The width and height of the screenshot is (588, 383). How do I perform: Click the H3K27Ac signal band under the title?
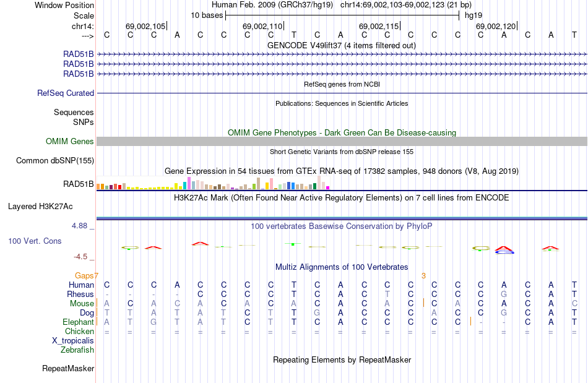(x=342, y=218)
